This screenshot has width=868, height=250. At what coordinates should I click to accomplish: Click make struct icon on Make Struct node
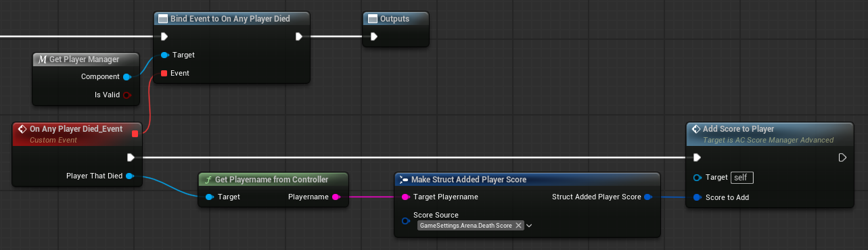click(404, 180)
